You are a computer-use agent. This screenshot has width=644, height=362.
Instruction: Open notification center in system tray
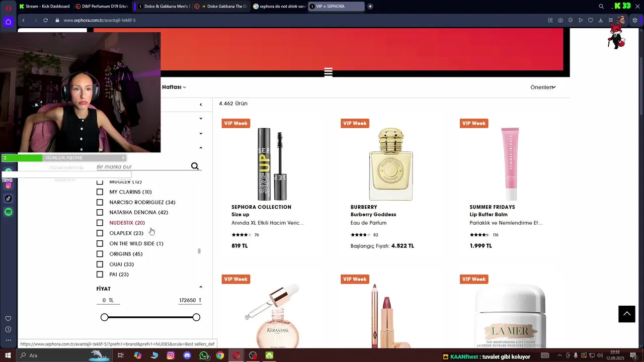pos(634,355)
